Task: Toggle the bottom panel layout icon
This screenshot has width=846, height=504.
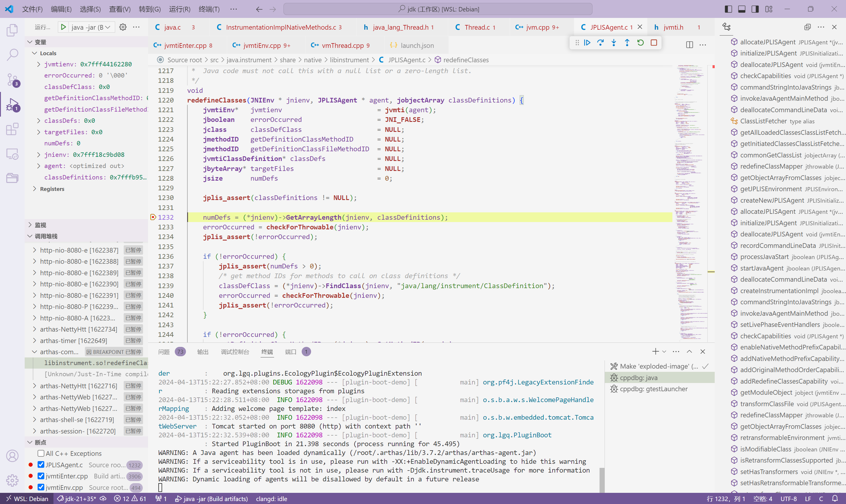Action: click(742, 9)
